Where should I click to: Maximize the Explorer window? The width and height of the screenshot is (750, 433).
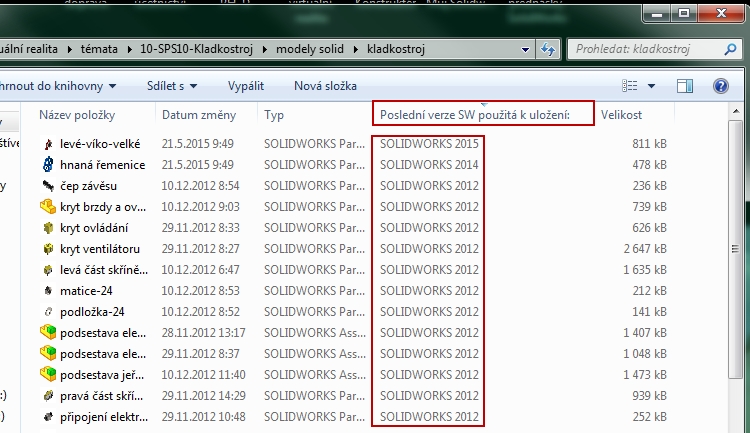(684, 13)
